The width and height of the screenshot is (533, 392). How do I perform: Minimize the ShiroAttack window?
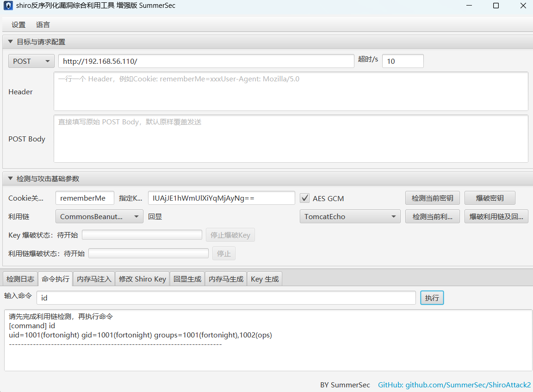point(469,6)
